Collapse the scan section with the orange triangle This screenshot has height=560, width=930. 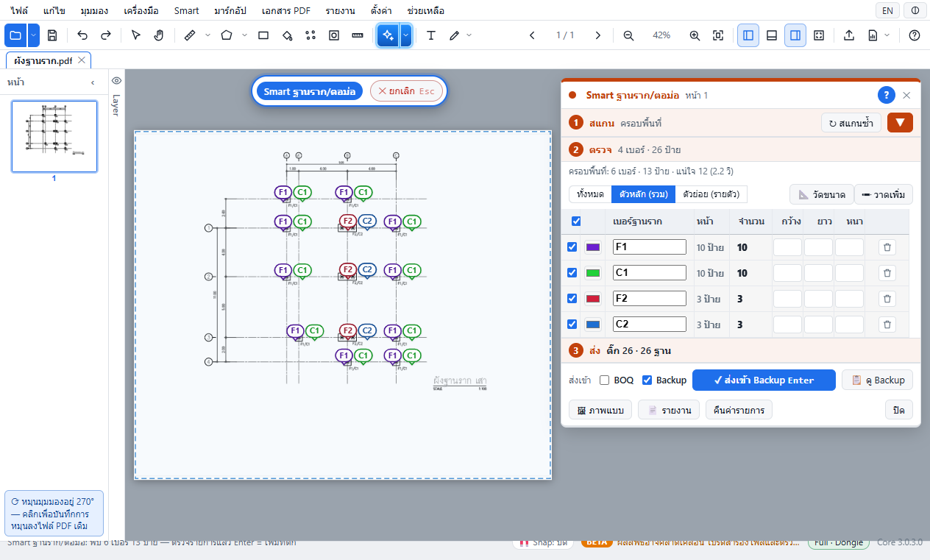click(x=900, y=123)
